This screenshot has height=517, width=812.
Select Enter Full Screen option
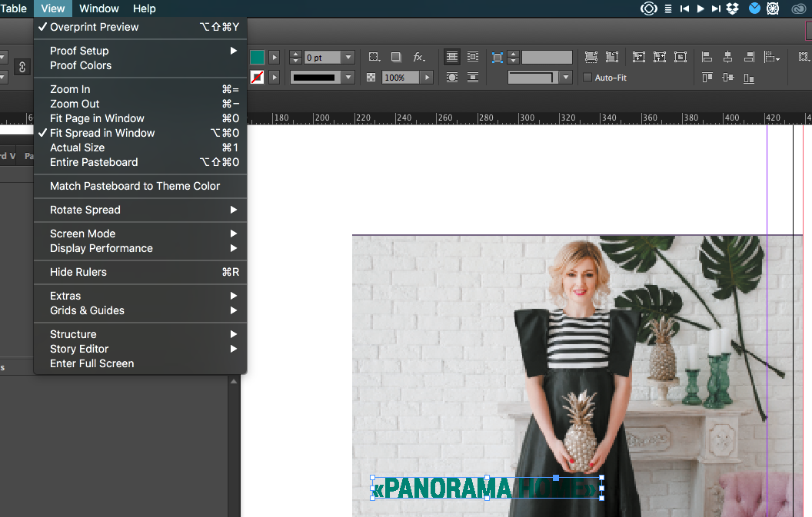click(92, 363)
